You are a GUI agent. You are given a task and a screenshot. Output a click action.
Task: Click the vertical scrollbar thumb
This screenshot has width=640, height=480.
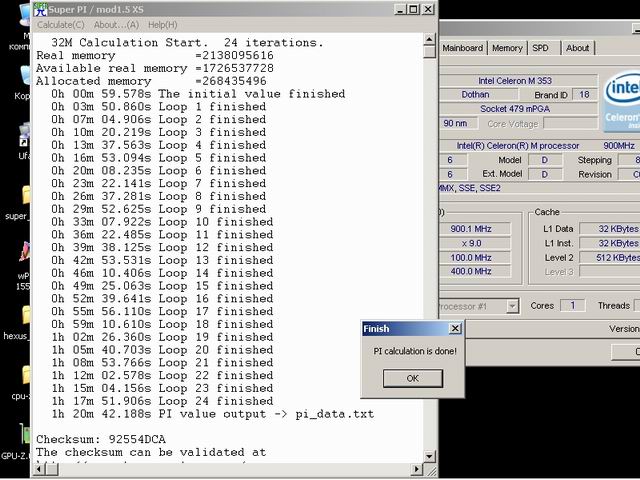tap(429, 52)
